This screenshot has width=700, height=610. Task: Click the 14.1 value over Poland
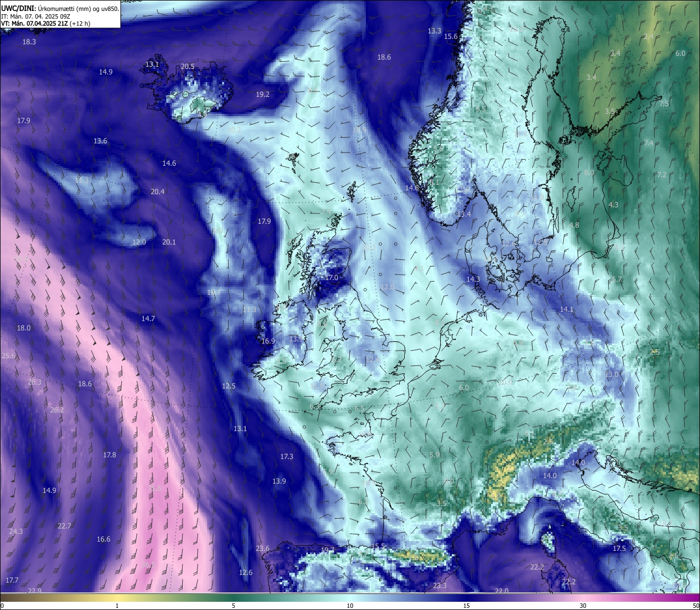567,309
